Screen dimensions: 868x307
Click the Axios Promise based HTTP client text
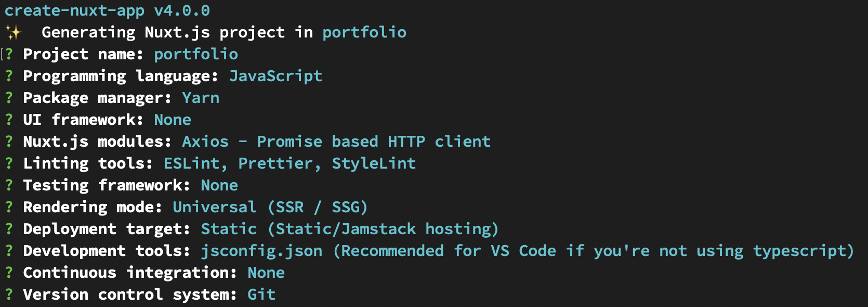[336, 142]
